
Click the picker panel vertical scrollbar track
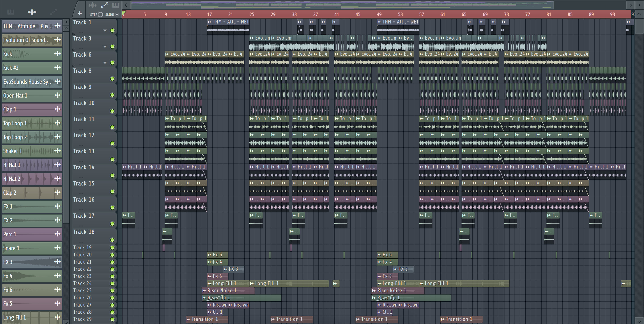point(66,175)
